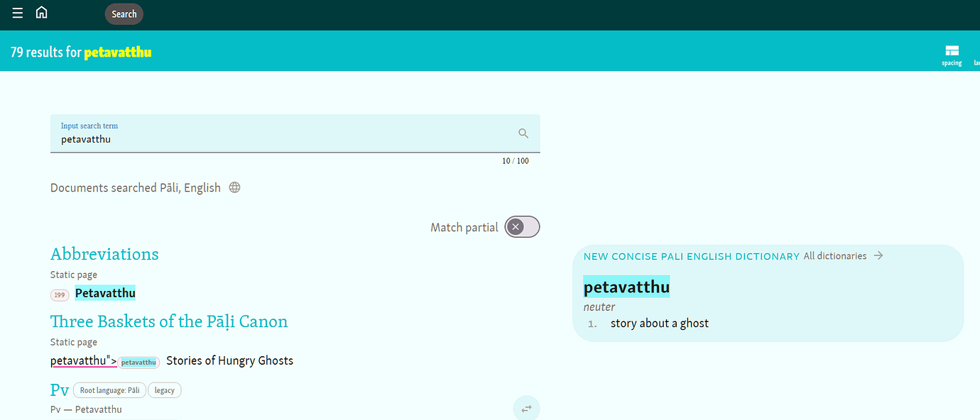This screenshot has width=980, height=420.
Task: Click the underlined petavatthu link
Action: click(x=78, y=360)
